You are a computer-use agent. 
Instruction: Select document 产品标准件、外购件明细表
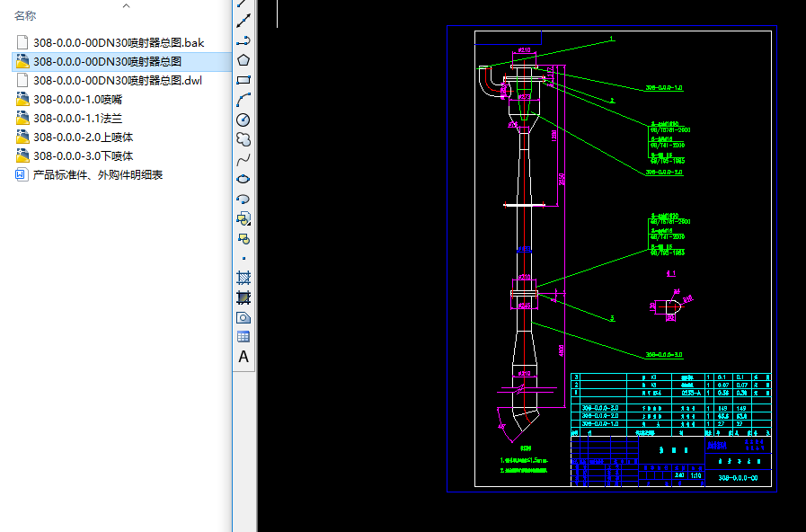(97, 175)
